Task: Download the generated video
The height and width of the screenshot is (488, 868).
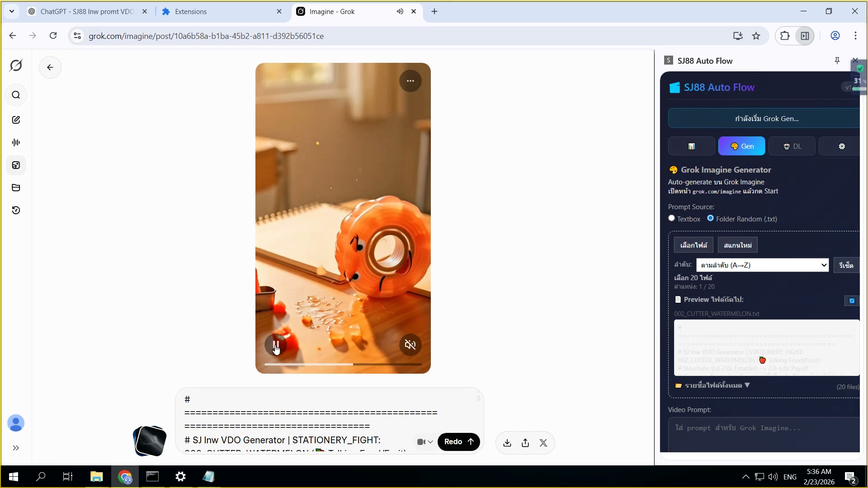Action: click(x=507, y=443)
